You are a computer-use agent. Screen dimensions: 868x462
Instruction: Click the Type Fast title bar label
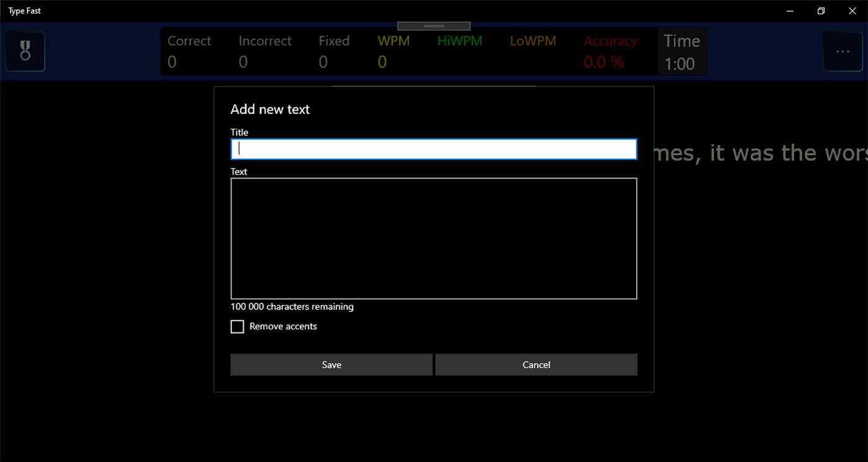[24, 11]
